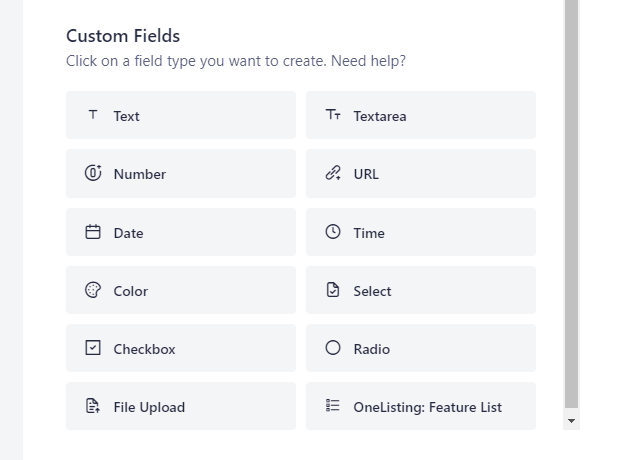Create a Color custom field
This screenshot has height=460, width=628.
(x=181, y=290)
